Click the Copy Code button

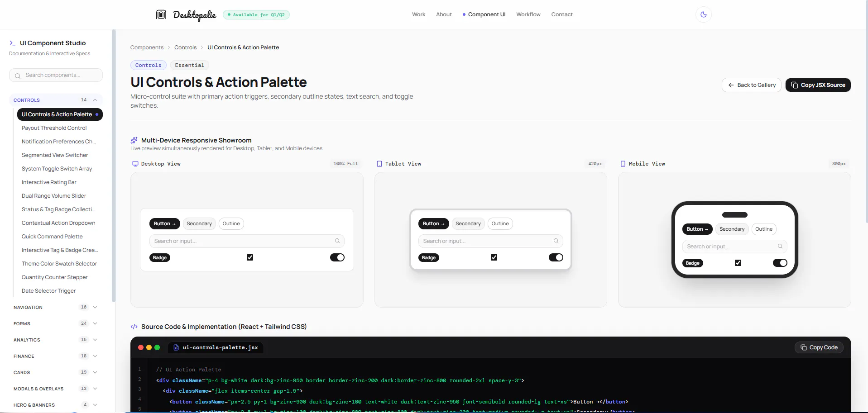819,347
